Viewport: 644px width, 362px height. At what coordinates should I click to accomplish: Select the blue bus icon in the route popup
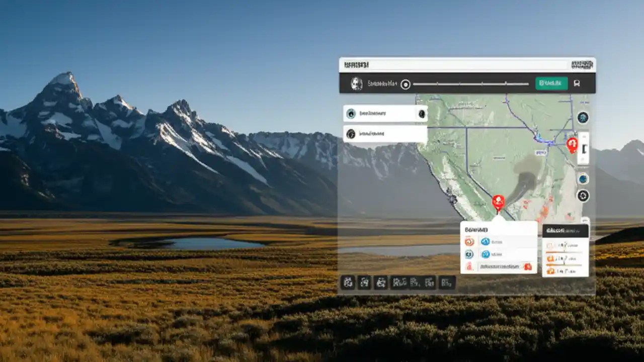click(x=485, y=241)
